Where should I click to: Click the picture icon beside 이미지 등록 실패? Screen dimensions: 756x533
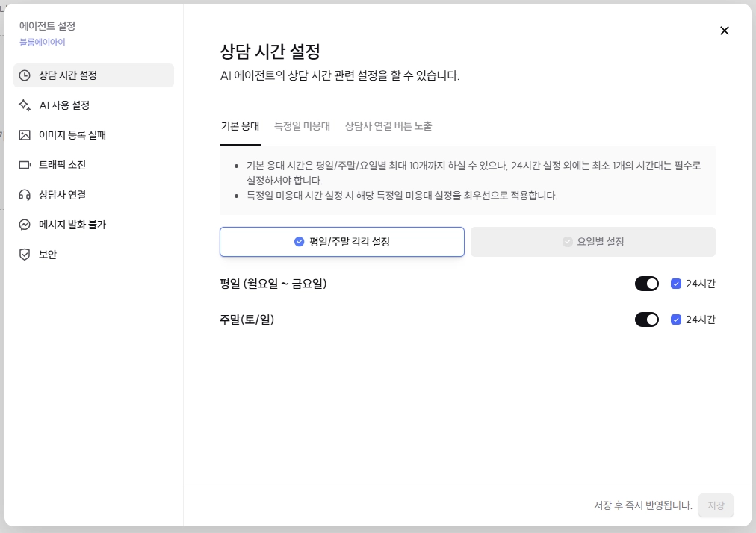[x=25, y=135]
